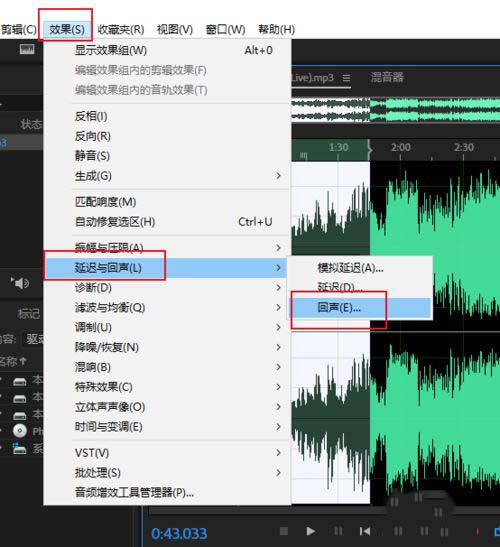The height and width of the screenshot is (547, 500).
Task: Click the overview waveform navigator
Action: click(x=396, y=110)
